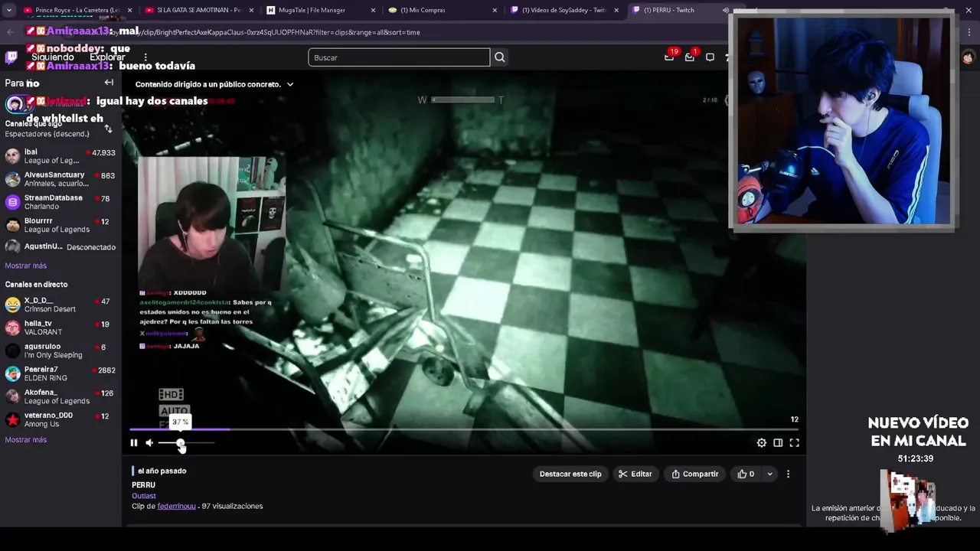980x551 pixels.
Task: Enter fullscreen mode on the player
Action: coord(794,442)
